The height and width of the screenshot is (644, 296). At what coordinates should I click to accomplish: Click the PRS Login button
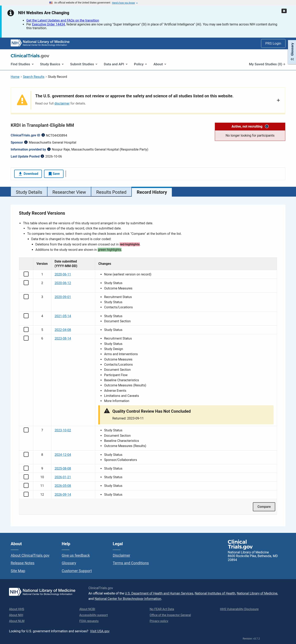point(273,43)
